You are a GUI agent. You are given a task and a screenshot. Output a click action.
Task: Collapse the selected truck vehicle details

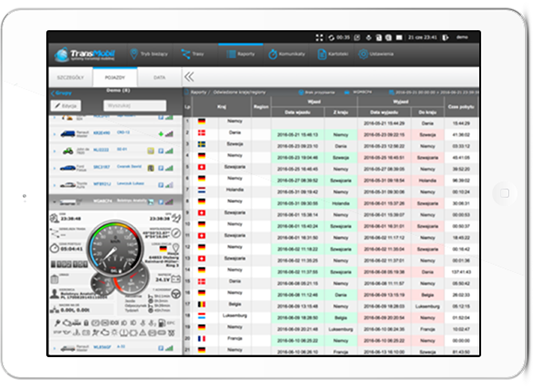pyautogui.click(x=55, y=202)
